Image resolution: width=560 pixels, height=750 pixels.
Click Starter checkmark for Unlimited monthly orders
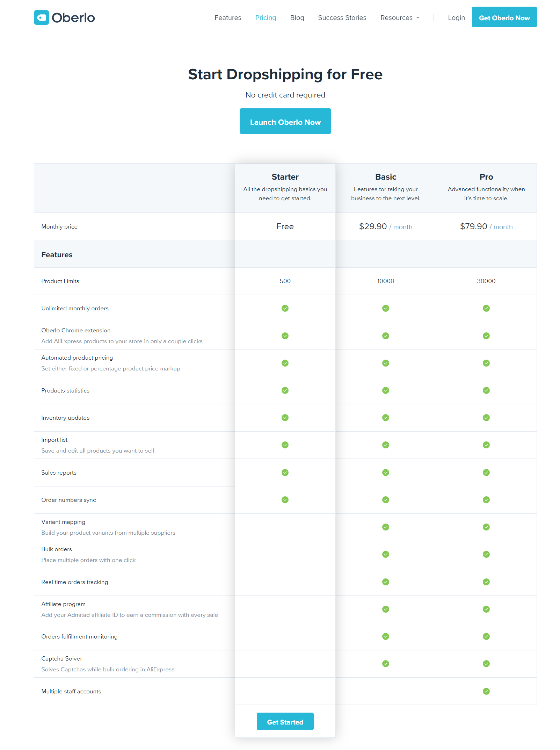(x=285, y=308)
